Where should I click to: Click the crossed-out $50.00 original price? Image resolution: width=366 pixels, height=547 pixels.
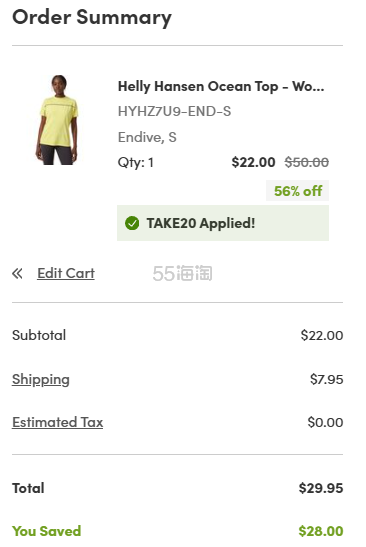coord(307,162)
